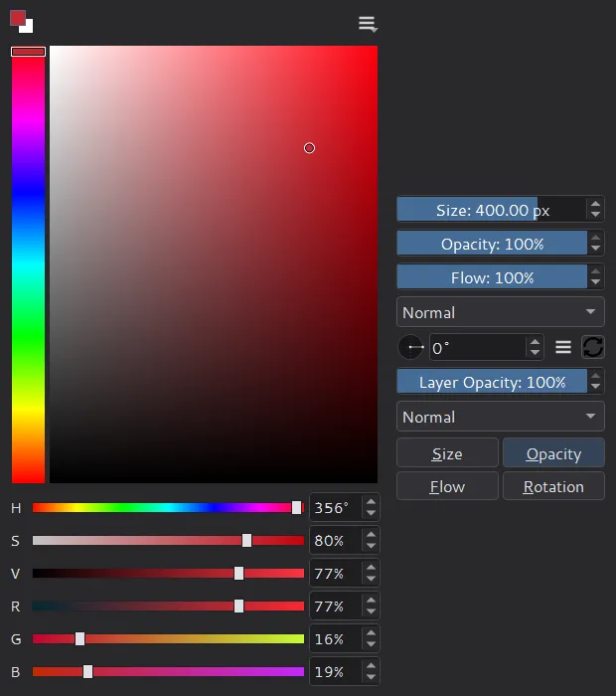Open the layer blending mode Normal dropdown

500,417
